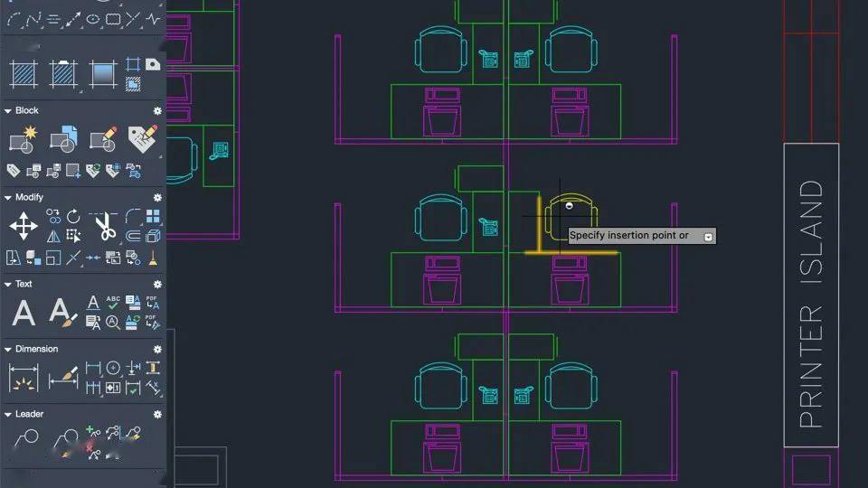Click the PRINTER ISLAND label
The image size is (868, 488).
point(811,304)
